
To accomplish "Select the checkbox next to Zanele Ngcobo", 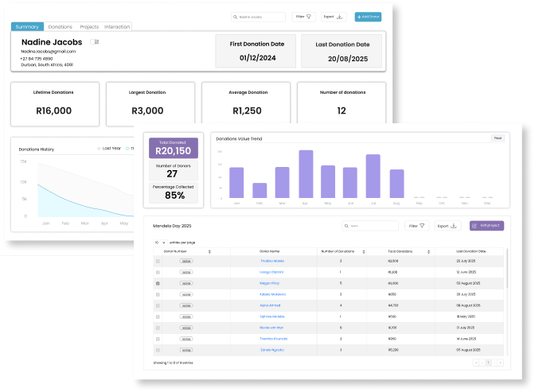I will [x=158, y=350].
